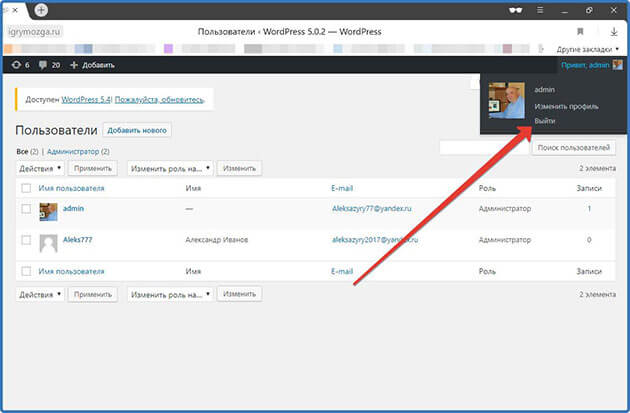630x413 pixels.
Task: Click the admin row avatar thumbnail
Action: pos(48,212)
